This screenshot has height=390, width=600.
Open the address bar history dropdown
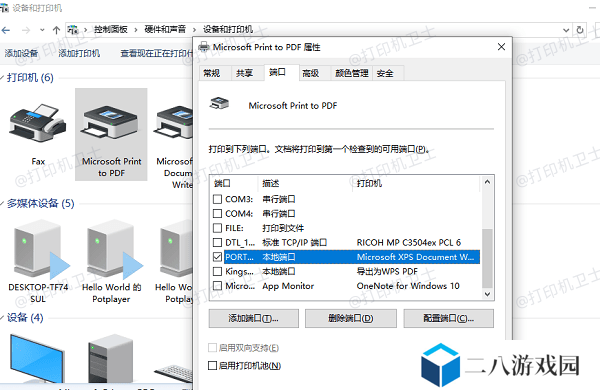(566, 30)
